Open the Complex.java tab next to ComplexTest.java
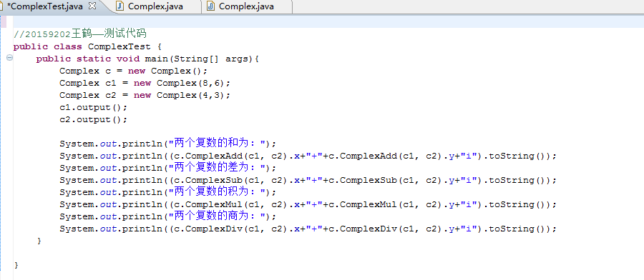This screenshot has height=280, width=644. coord(155,6)
